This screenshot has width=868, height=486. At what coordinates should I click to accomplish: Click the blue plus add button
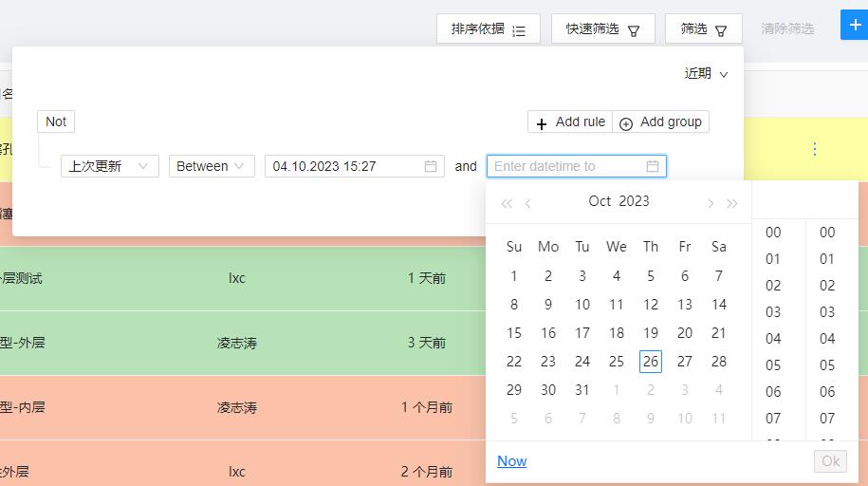coord(854,26)
